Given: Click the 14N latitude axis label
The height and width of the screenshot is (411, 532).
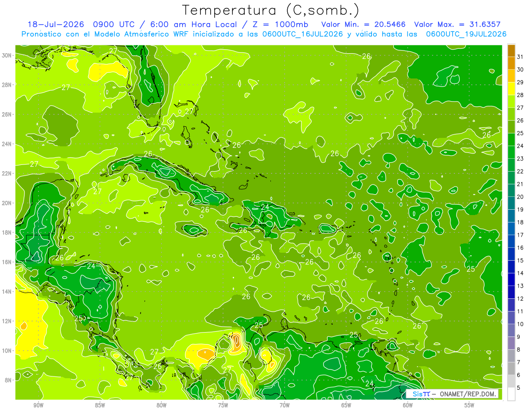Looking at the screenshot, I should [7, 292].
